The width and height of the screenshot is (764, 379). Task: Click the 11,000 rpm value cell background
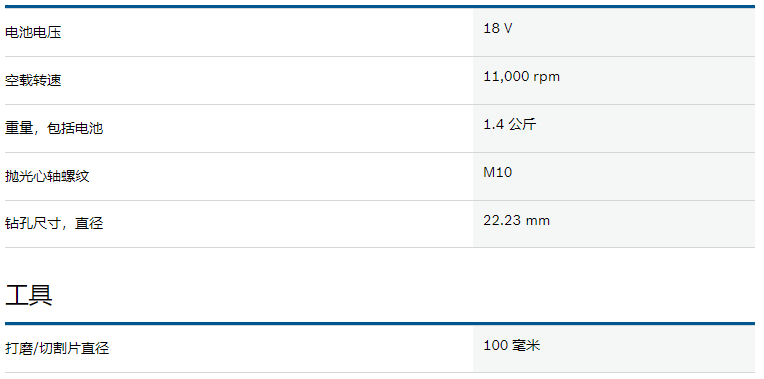pos(614,80)
